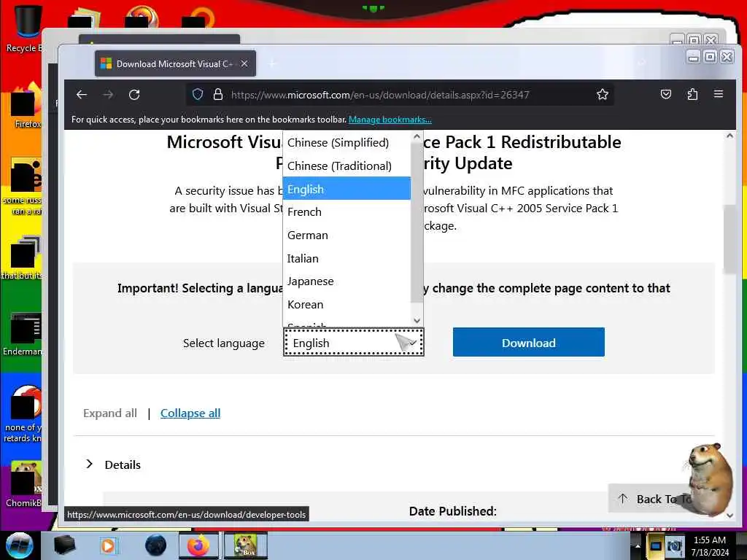
Task: Expand the Details section chevron
Action: (89, 464)
